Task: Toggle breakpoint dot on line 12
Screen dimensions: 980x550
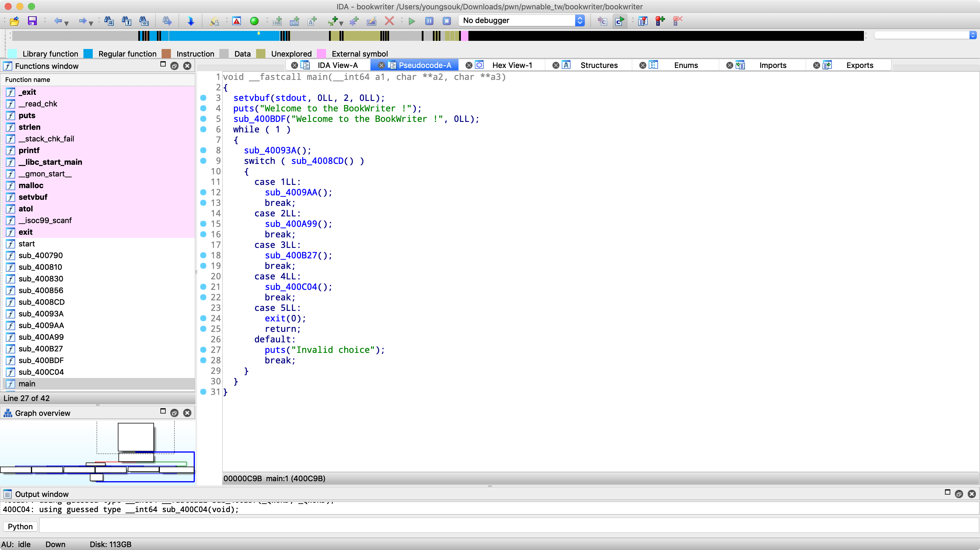Action: [x=203, y=192]
